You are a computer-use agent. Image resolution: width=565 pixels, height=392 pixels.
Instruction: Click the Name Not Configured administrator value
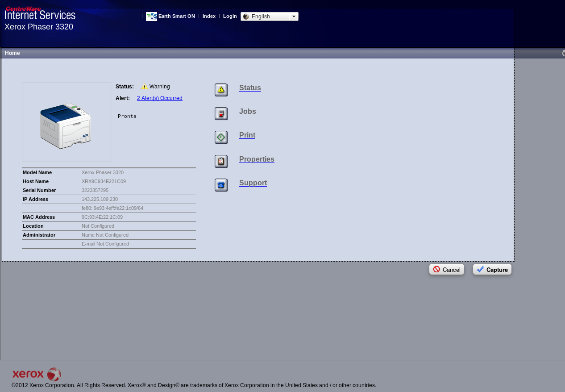pyautogui.click(x=105, y=235)
